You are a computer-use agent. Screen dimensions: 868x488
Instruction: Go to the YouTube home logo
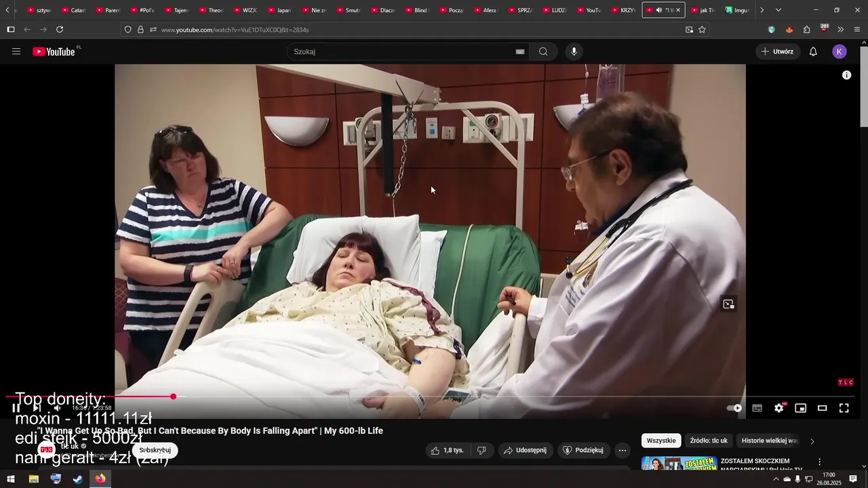pyautogui.click(x=54, y=52)
